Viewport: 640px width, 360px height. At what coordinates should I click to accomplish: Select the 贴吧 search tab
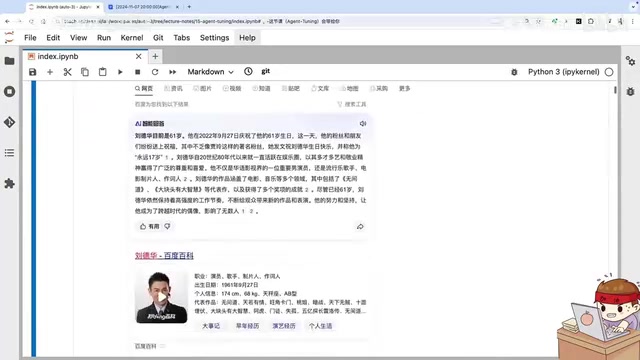click(291, 88)
